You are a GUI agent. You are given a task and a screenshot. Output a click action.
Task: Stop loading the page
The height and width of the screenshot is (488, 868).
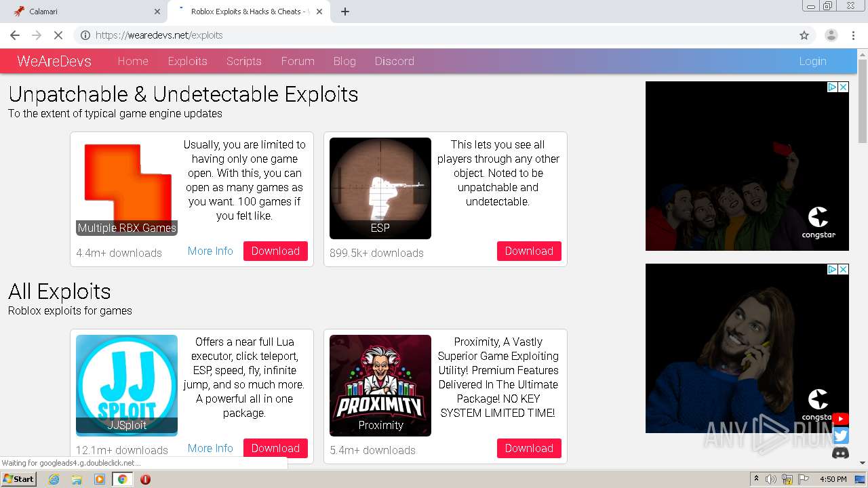[58, 35]
